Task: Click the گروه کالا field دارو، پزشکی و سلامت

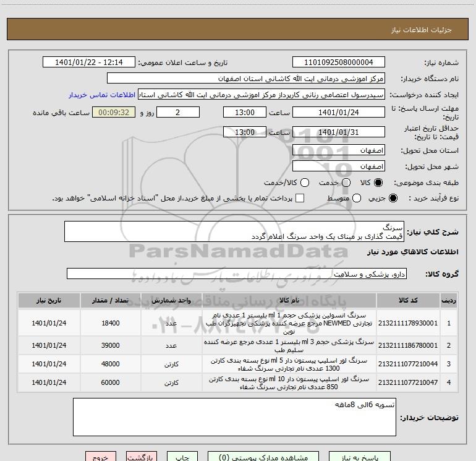Action: pos(237,274)
